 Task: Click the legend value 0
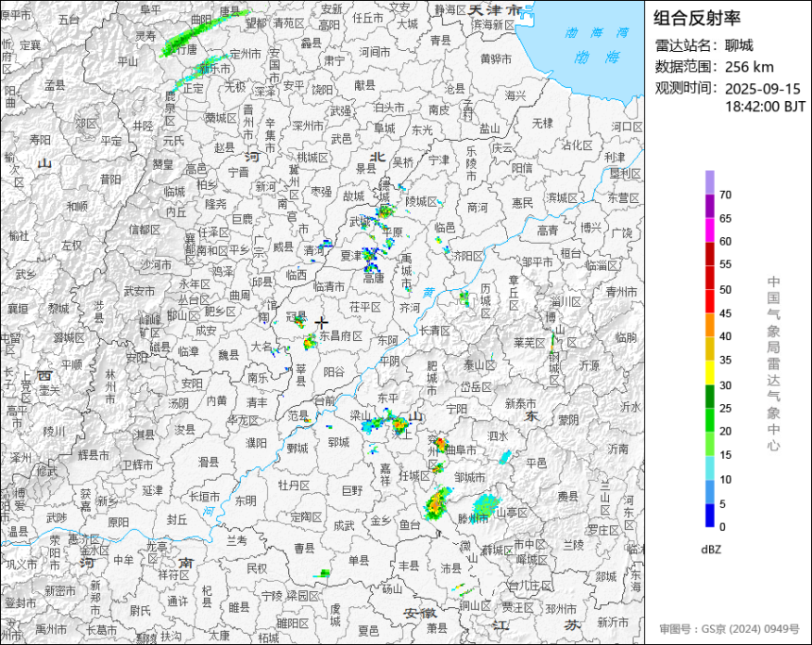[722, 527]
